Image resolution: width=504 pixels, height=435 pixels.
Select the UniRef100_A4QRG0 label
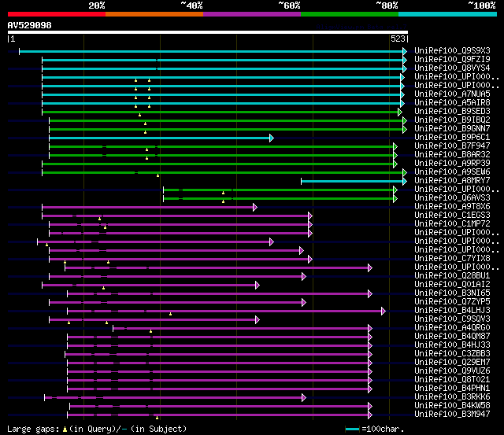click(452, 328)
